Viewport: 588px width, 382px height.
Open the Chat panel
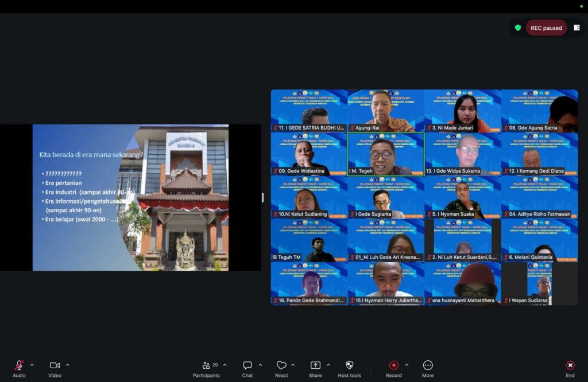click(x=247, y=368)
